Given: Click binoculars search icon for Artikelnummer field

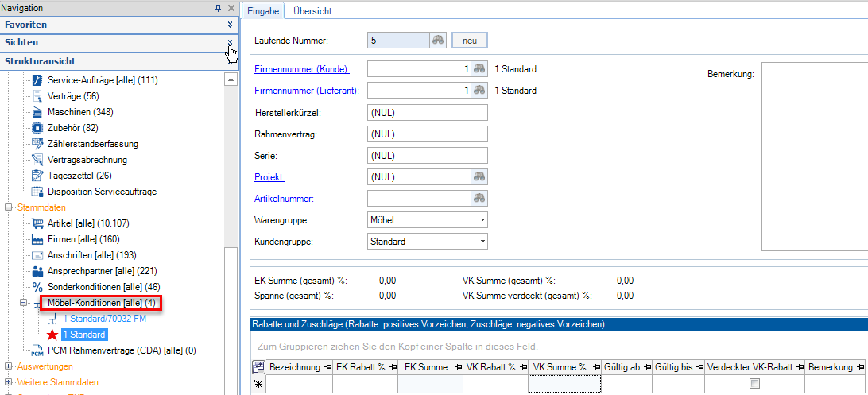Looking at the screenshot, I should [479, 198].
